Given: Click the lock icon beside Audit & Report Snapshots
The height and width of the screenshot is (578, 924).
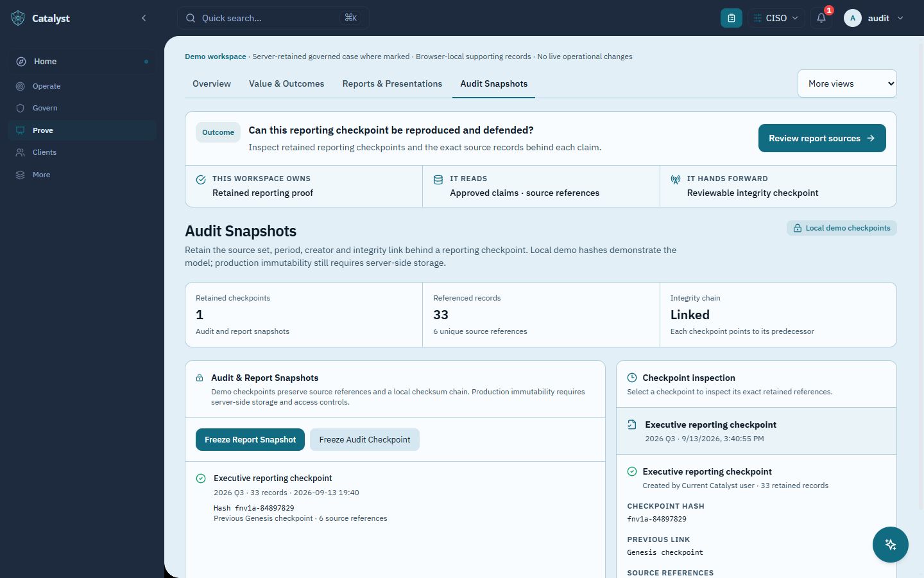Looking at the screenshot, I should click(x=200, y=378).
